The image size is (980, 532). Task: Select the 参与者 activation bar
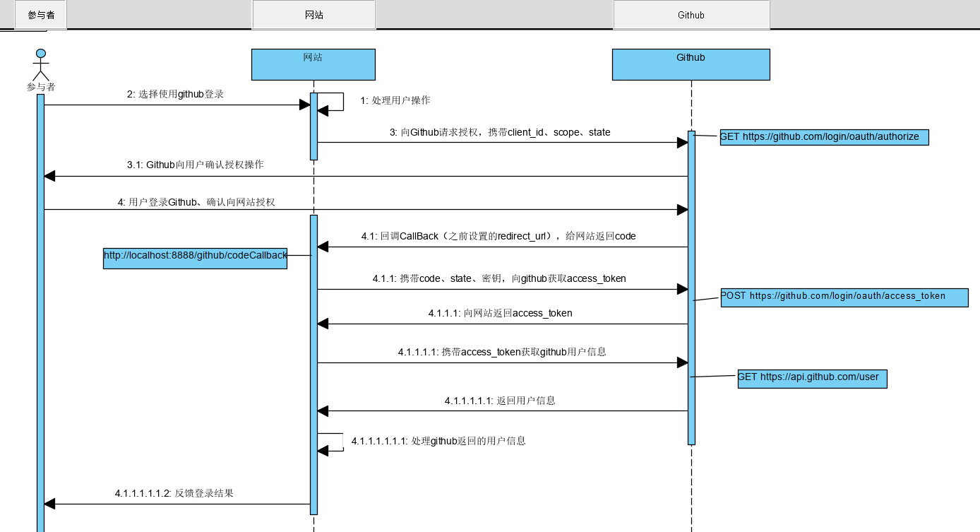point(40,313)
